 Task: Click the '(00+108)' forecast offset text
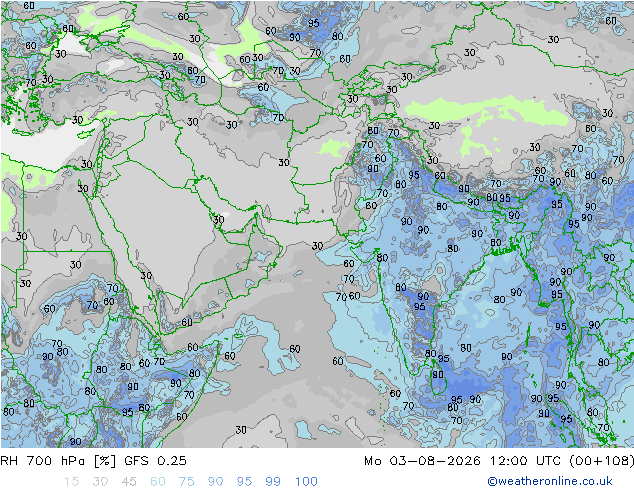pyautogui.click(x=601, y=461)
